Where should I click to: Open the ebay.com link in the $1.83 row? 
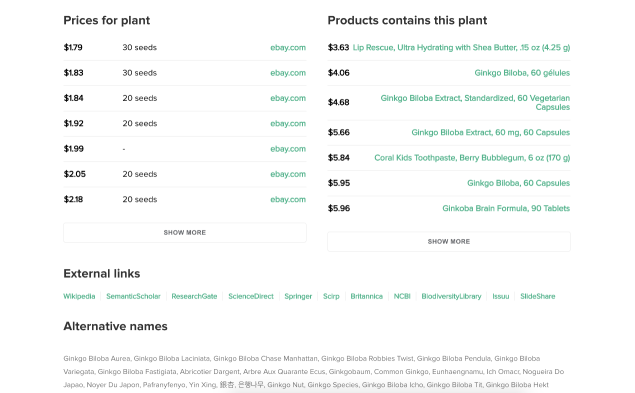tap(288, 73)
